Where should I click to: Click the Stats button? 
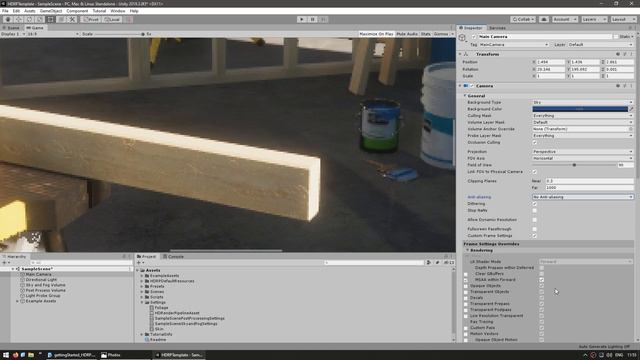[425, 34]
